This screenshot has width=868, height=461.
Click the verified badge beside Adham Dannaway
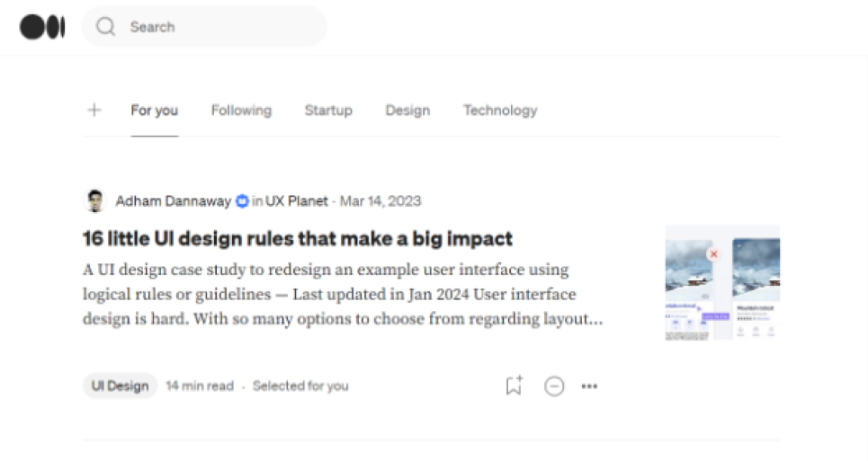[x=242, y=201]
